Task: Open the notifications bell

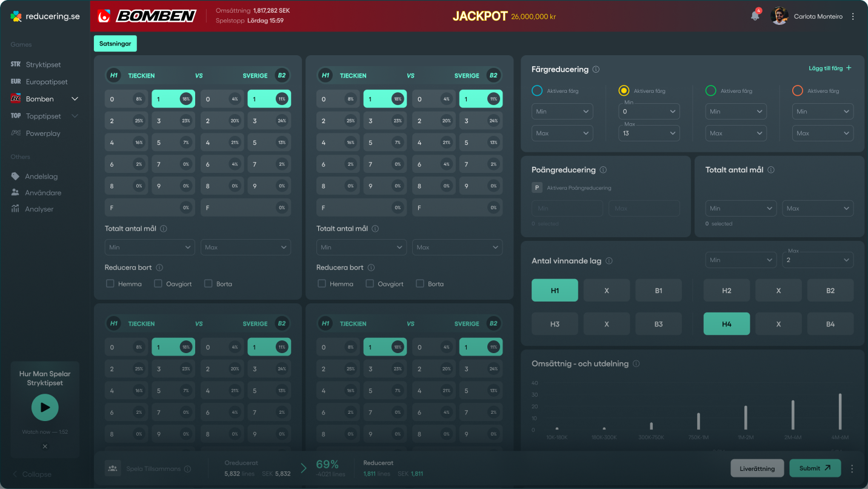Action: tap(755, 16)
